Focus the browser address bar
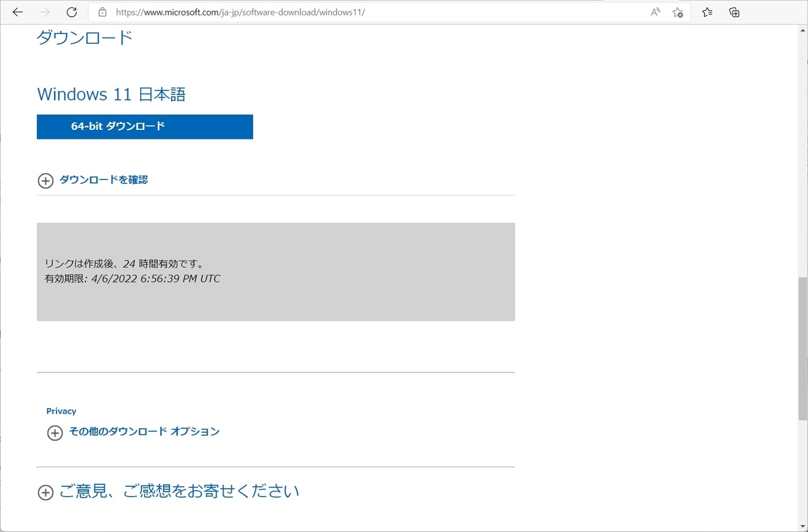This screenshot has height=532, width=808. [x=269, y=12]
